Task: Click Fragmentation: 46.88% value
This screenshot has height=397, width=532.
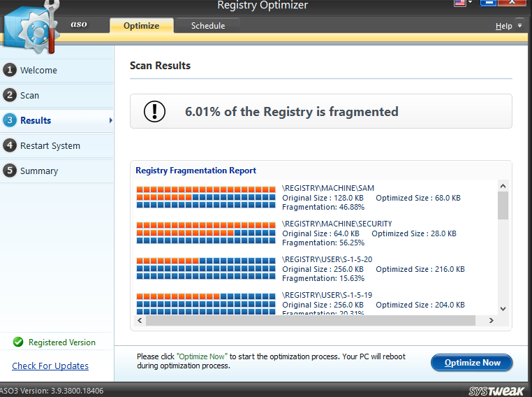Action: point(323,207)
